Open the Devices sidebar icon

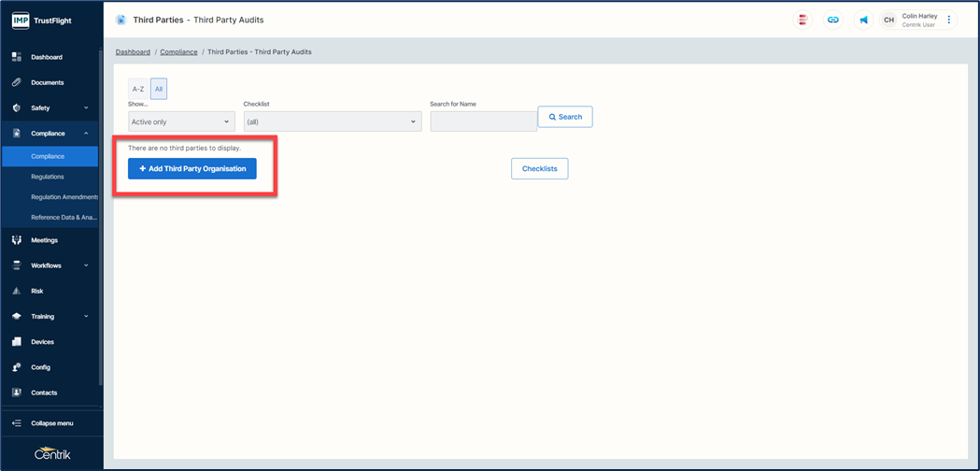pos(17,342)
